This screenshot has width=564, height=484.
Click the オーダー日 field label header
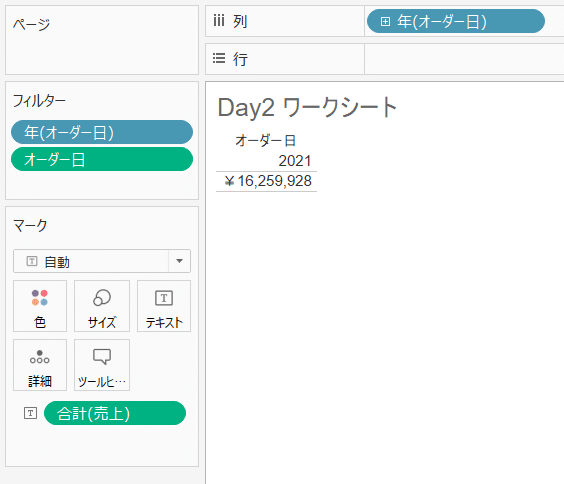[x=265, y=141]
